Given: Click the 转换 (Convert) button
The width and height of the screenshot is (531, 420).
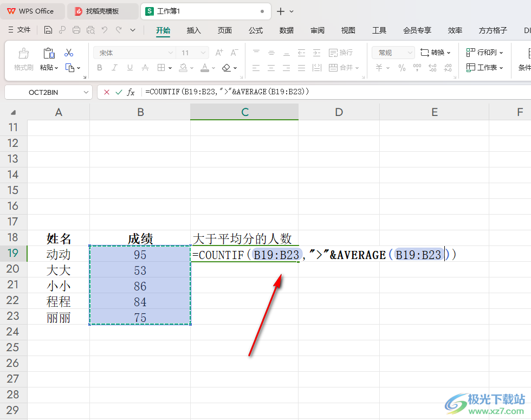Looking at the screenshot, I should (435, 53).
